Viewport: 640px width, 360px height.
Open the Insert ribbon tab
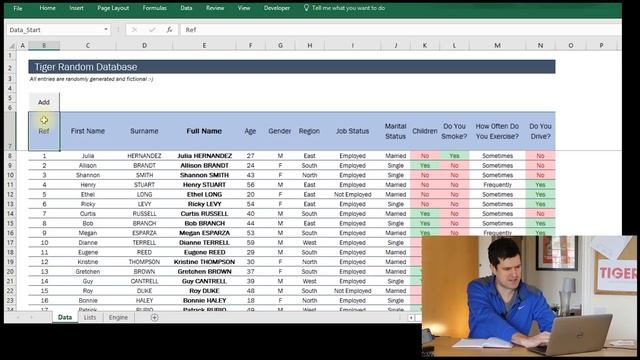76,8
